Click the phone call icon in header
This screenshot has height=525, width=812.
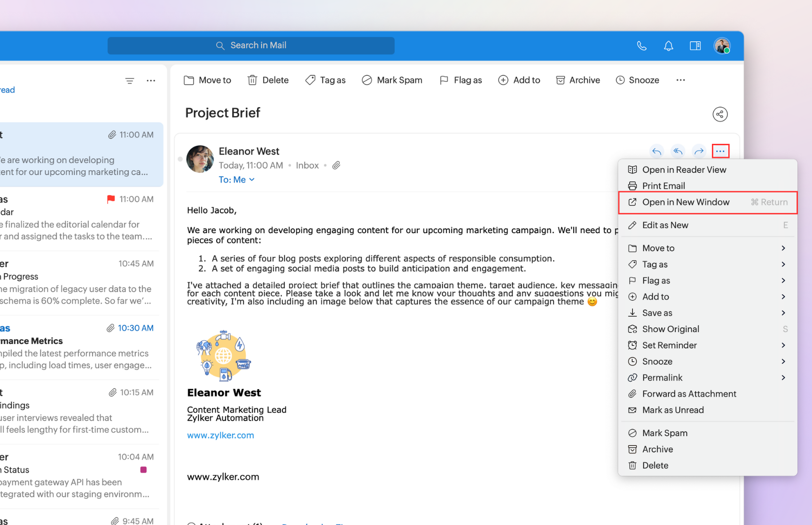(641, 46)
